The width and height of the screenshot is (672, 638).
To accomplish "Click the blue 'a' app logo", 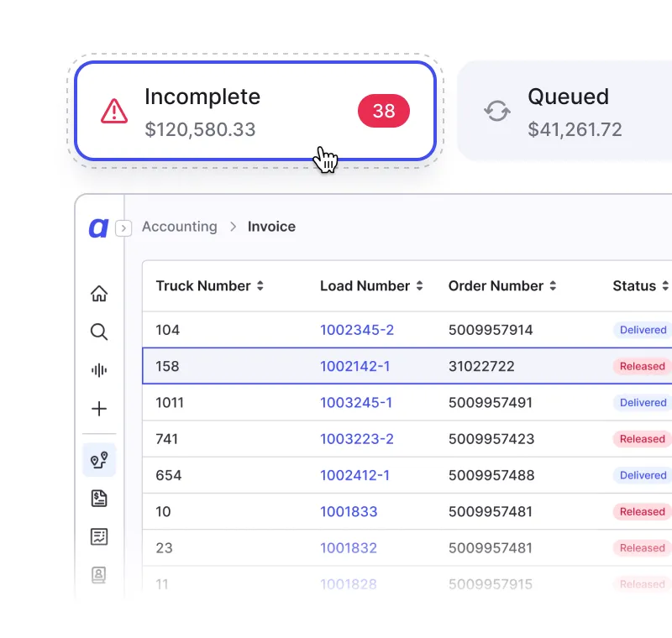I will (x=98, y=227).
